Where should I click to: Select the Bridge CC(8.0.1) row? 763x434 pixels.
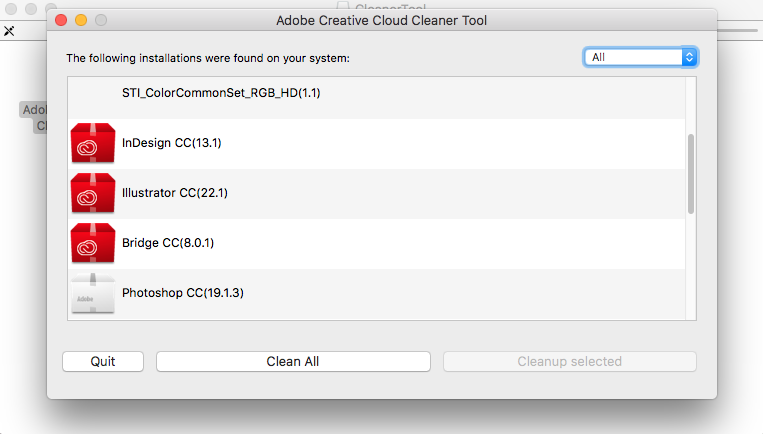[x=168, y=242]
